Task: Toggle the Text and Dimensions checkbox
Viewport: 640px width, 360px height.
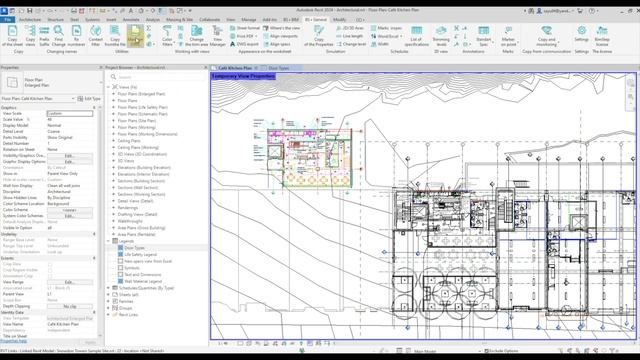Action: pos(120,275)
